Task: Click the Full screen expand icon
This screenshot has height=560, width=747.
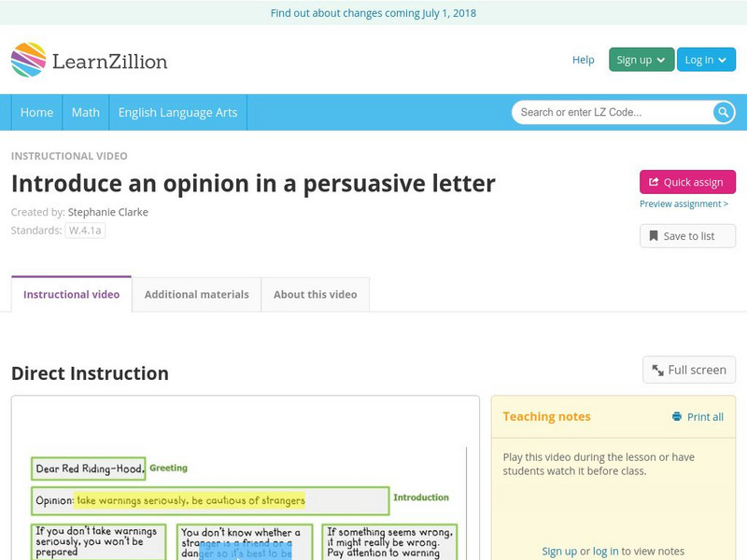Action: 658,371
